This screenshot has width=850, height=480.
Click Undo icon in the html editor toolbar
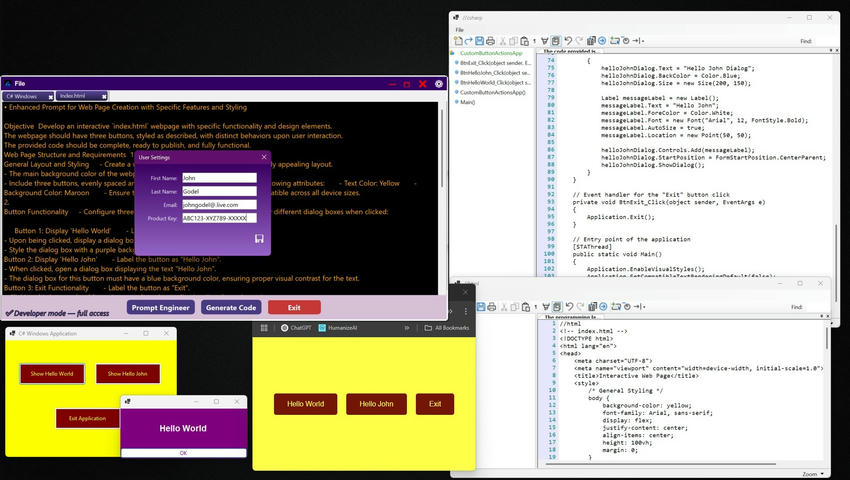(x=569, y=307)
